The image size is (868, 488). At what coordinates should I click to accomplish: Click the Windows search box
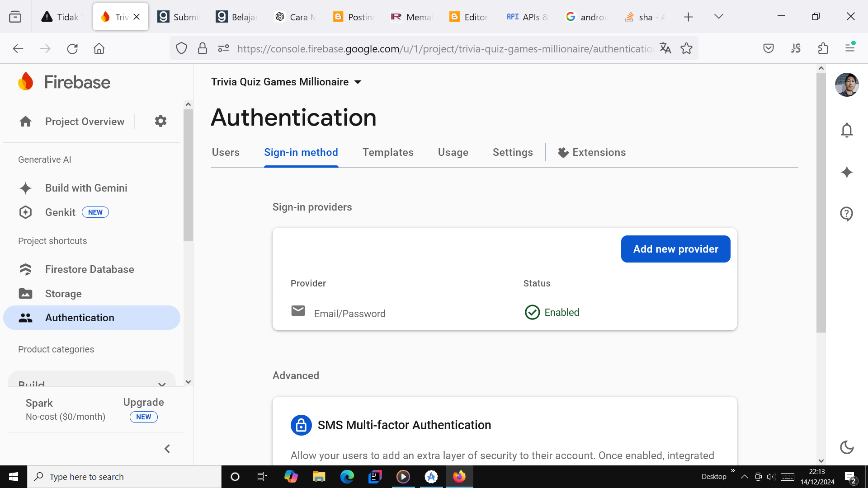[x=124, y=477]
